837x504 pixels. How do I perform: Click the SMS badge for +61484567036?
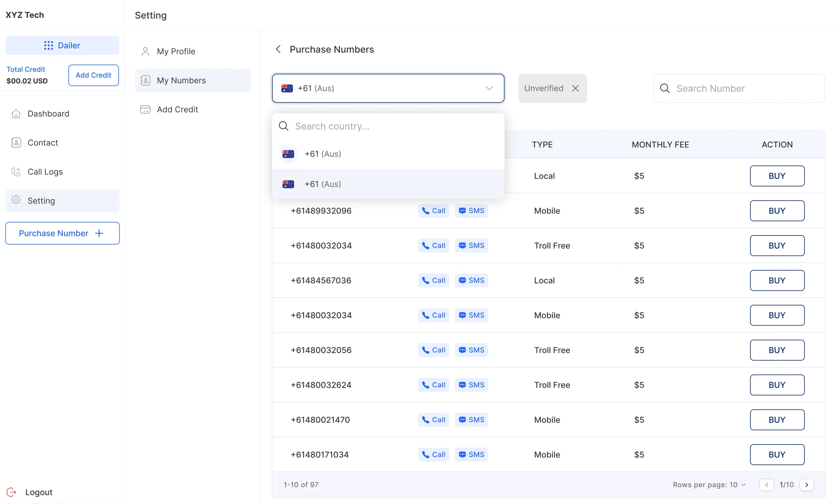pyautogui.click(x=471, y=280)
